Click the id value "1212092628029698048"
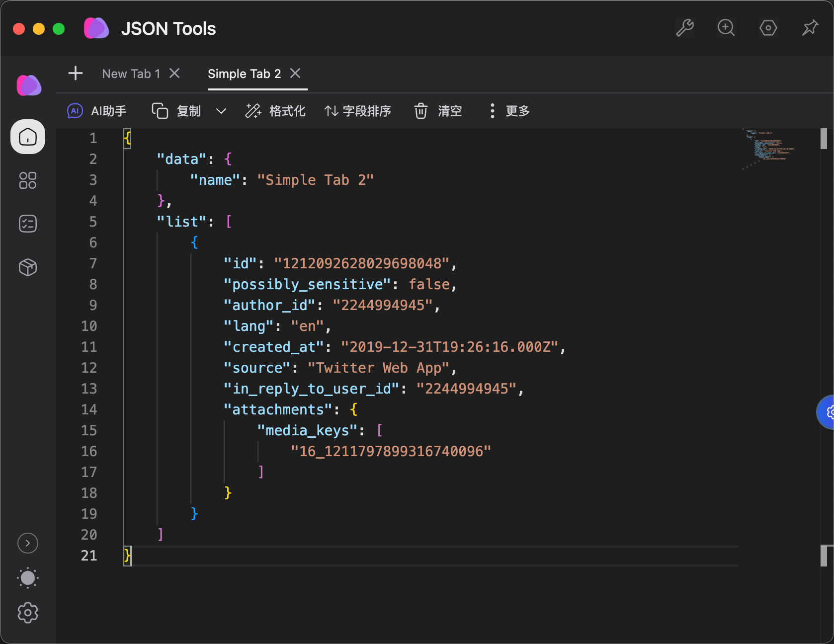The image size is (834, 644). (361, 263)
